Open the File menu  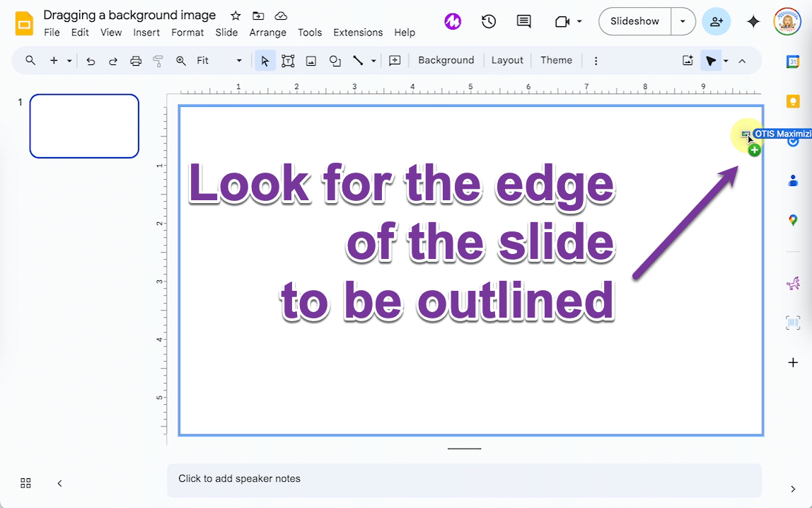coord(52,32)
